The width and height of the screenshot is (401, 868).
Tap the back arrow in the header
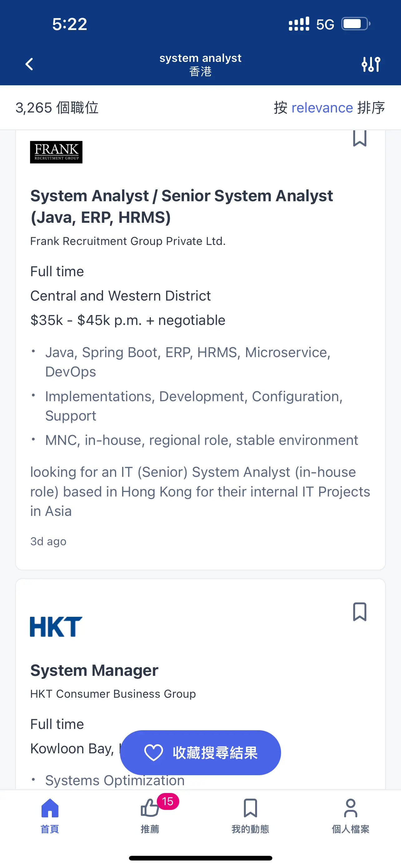tap(29, 64)
